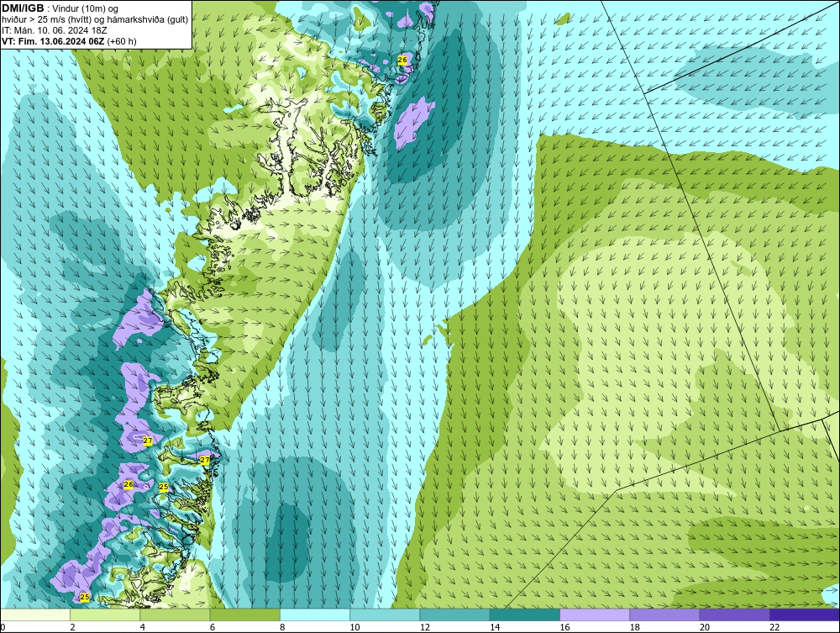Pick the 16–18 m/s lavender legend swatch
Image resolution: width=840 pixels, height=633 pixels.
[595, 615]
